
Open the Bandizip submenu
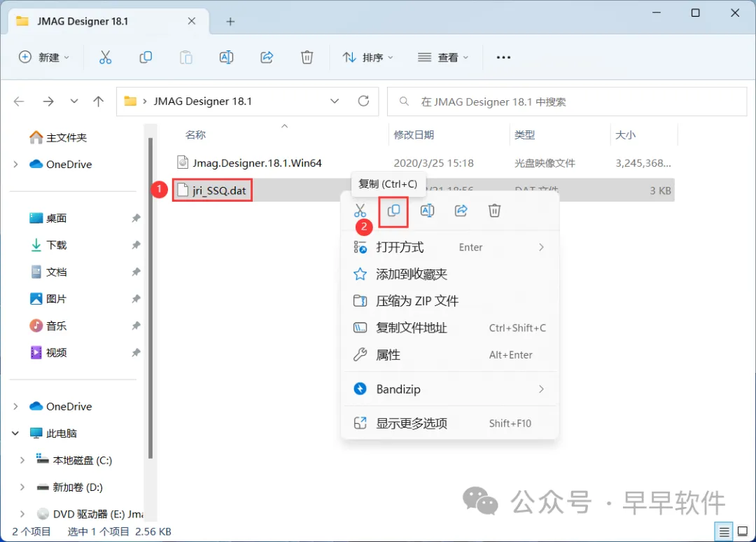(x=449, y=389)
